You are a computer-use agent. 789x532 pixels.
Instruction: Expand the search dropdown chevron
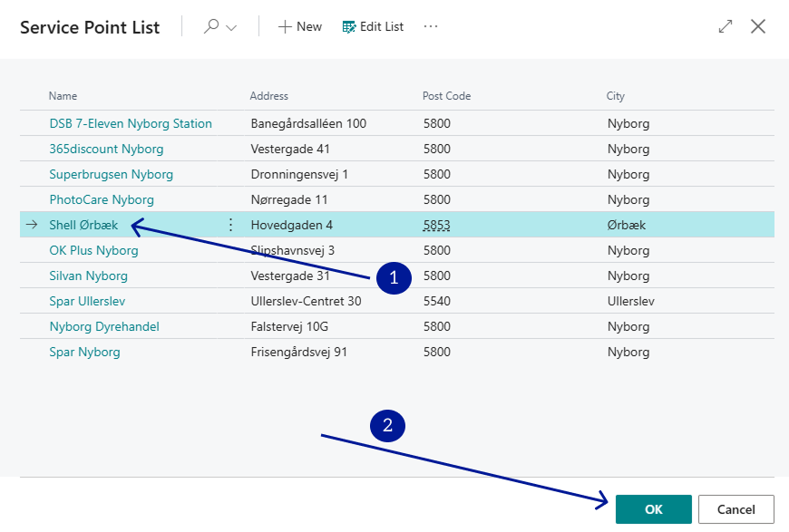pyautogui.click(x=231, y=27)
